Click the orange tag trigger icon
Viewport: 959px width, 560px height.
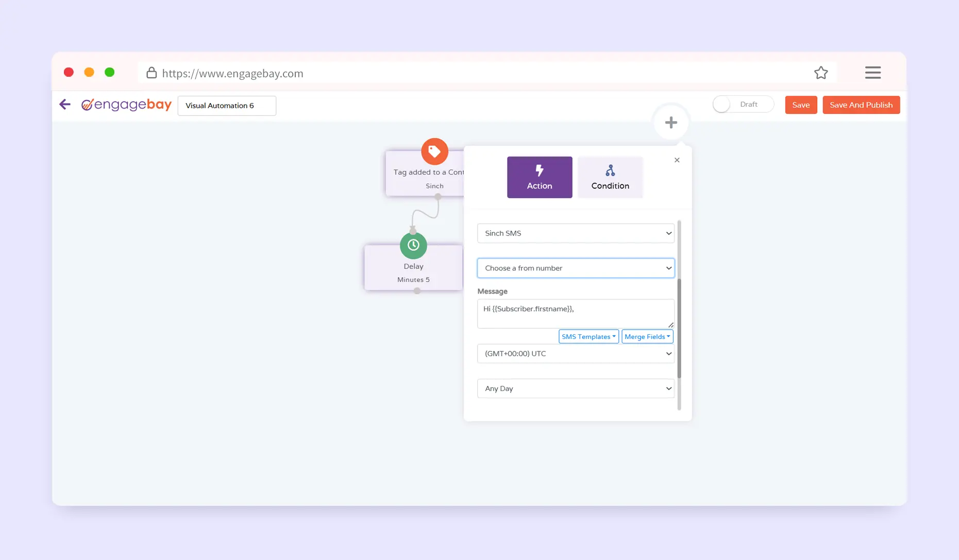(x=434, y=151)
